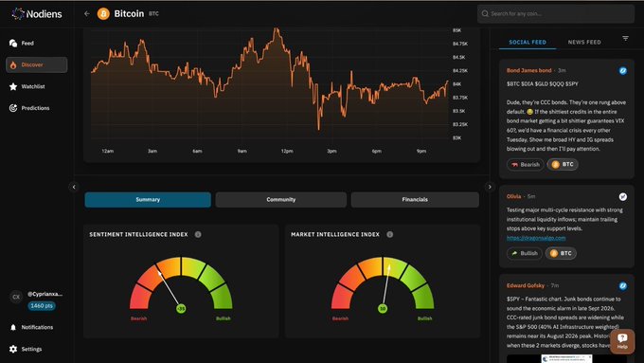Viewport: 644px width, 363px height.
Task: Open the Notifications bell
Action: pyautogui.click(x=37, y=327)
